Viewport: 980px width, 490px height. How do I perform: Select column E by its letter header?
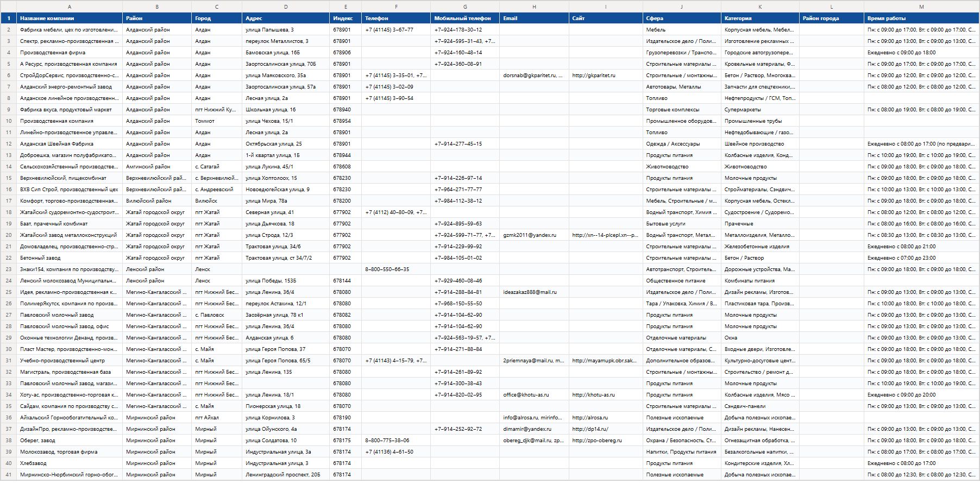[x=345, y=7]
